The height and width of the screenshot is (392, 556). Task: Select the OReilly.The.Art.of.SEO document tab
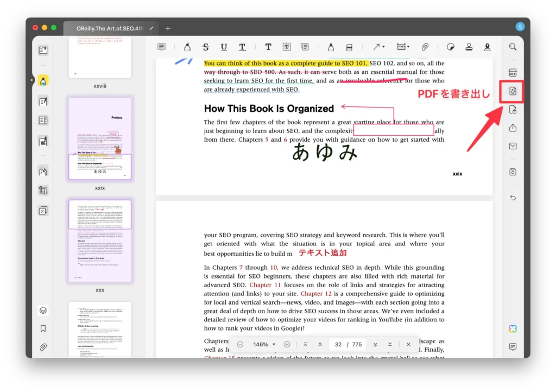pyautogui.click(x=110, y=28)
